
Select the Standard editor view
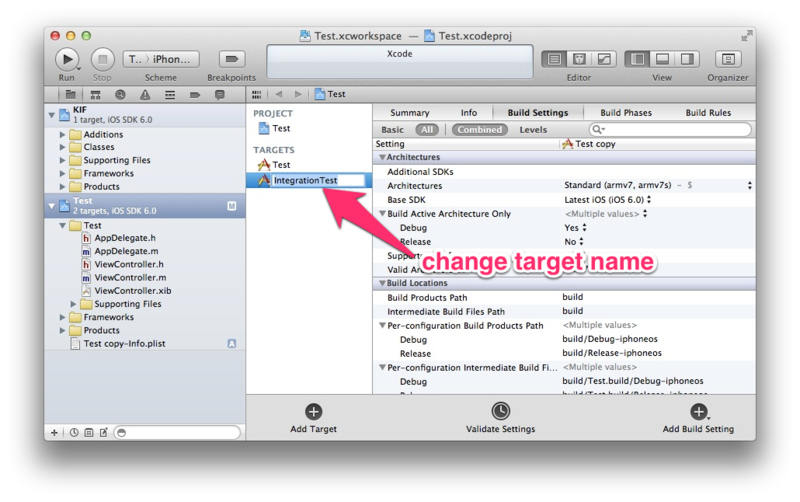click(554, 59)
